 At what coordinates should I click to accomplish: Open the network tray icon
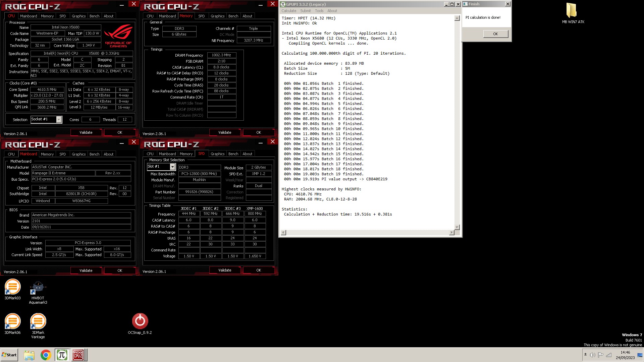tap(609, 355)
